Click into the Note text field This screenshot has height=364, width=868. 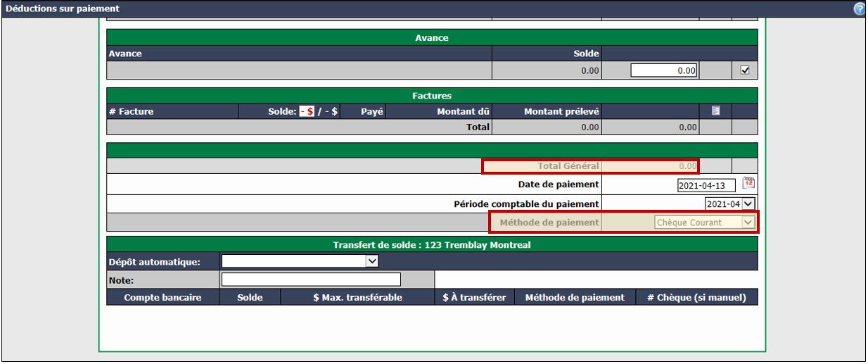(x=311, y=280)
